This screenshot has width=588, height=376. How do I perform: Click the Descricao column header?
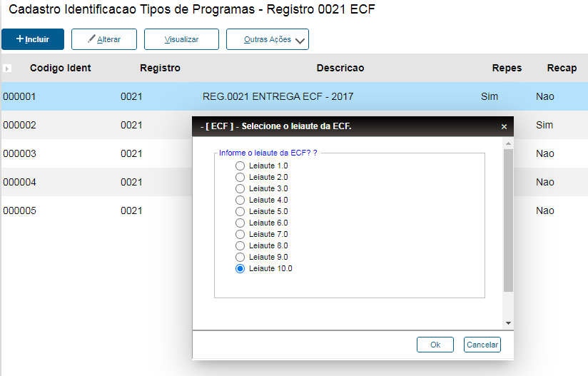[x=340, y=68]
